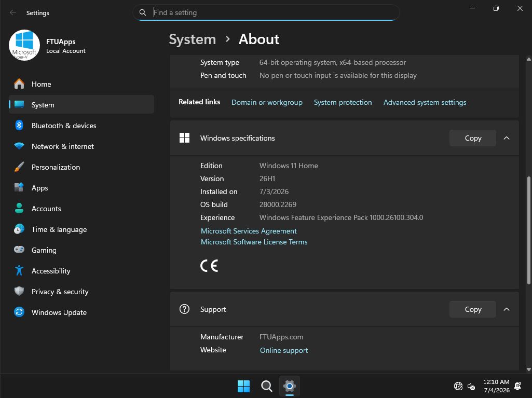Open the Start menu from taskbar
Screen dimensions: 532x398
[x=243, y=386]
